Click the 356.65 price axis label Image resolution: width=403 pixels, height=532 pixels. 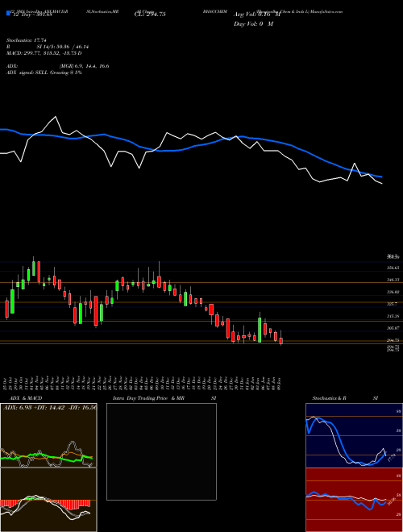(x=393, y=268)
